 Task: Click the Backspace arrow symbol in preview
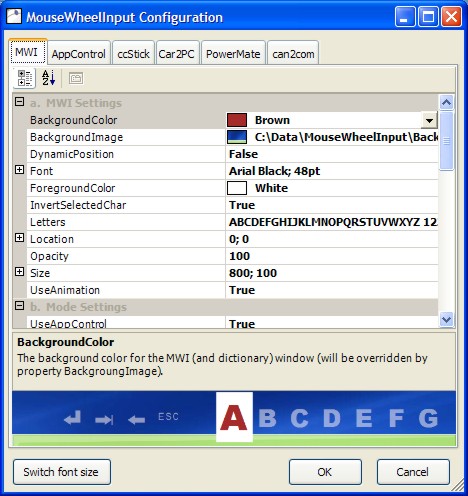click(x=136, y=420)
